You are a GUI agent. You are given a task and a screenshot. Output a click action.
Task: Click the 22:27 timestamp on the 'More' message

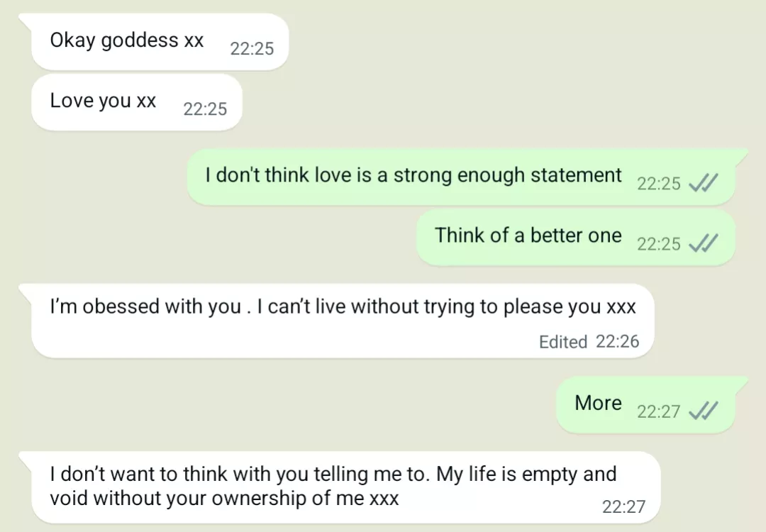pyautogui.click(x=658, y=411)
